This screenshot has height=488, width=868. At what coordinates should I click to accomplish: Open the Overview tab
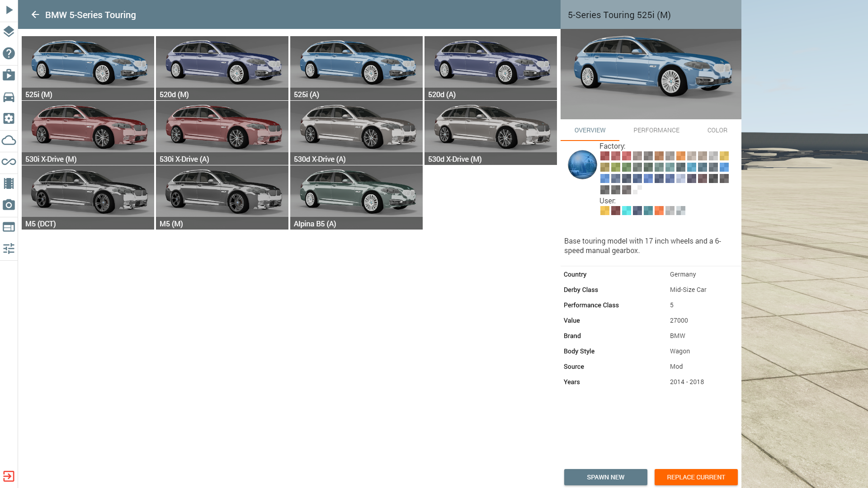590,130
